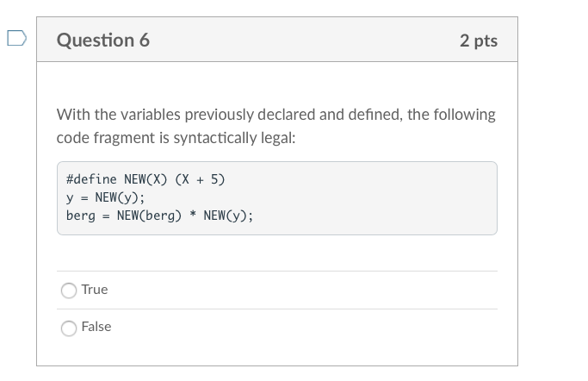The image size is (588, 381).
Task: Flag Question 6 using the bookmark icon
Action: 17,38
